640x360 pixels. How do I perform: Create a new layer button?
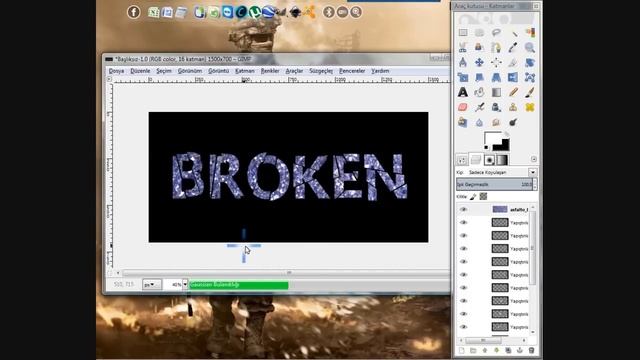pos(462,351)
